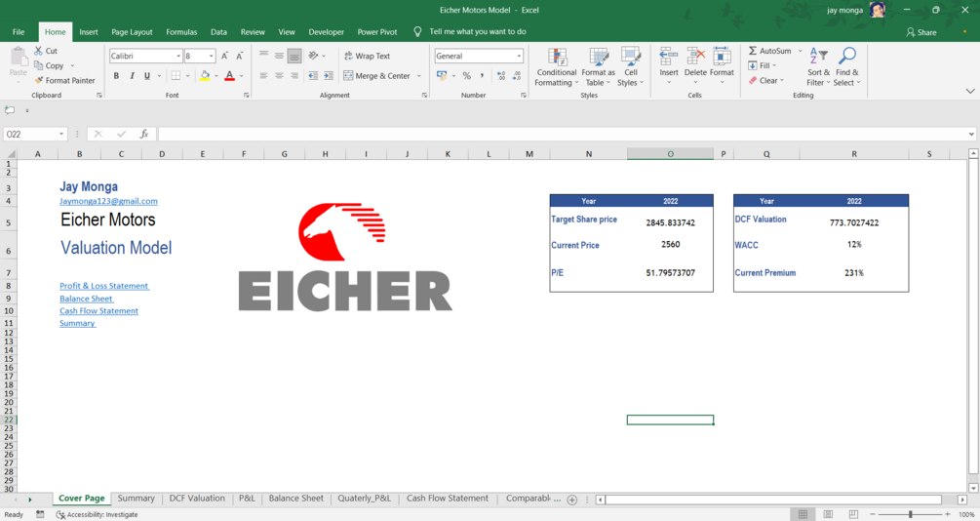The width and height of the screenshot is (980, 521).
Task: Open the DCF Valuation sheet tab
Action: click(197, 498)
